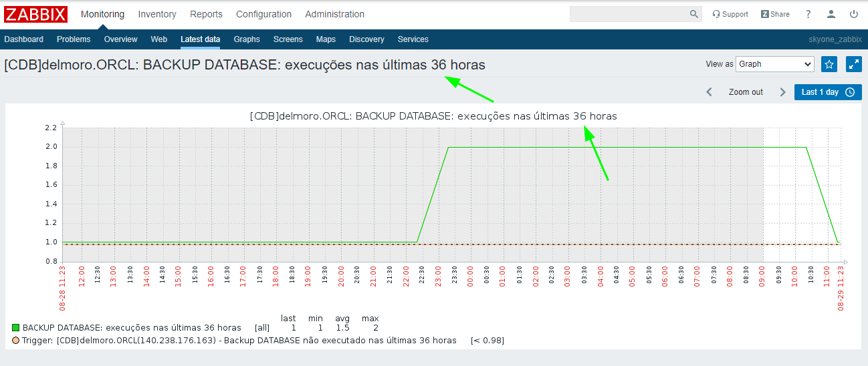Click the search magnifier icon
Viewport: 868px width, 366px height.
pyautogui.click(x=693, y=14)
